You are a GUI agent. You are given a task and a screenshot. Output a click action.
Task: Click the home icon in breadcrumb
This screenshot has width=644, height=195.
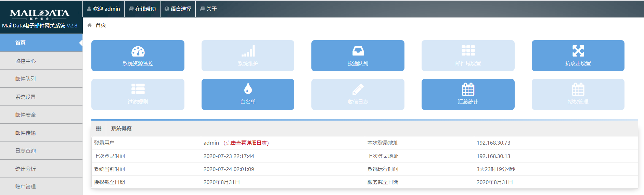pyautogui.click(x=90, y=25)
